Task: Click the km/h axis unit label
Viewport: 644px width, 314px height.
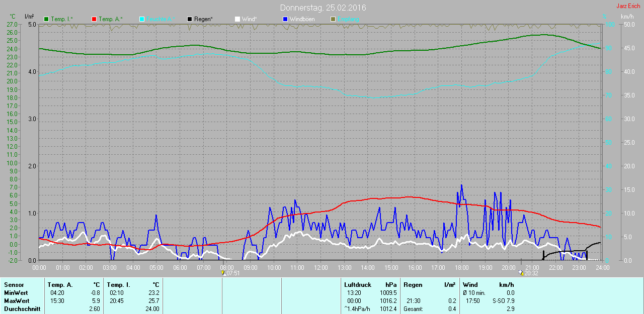Action: (x=627, y=17)
